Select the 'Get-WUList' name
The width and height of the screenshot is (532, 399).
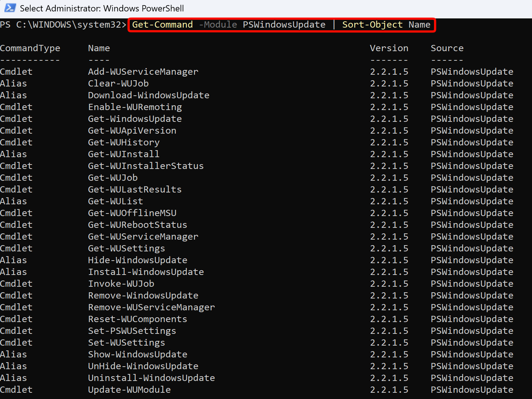116,201
